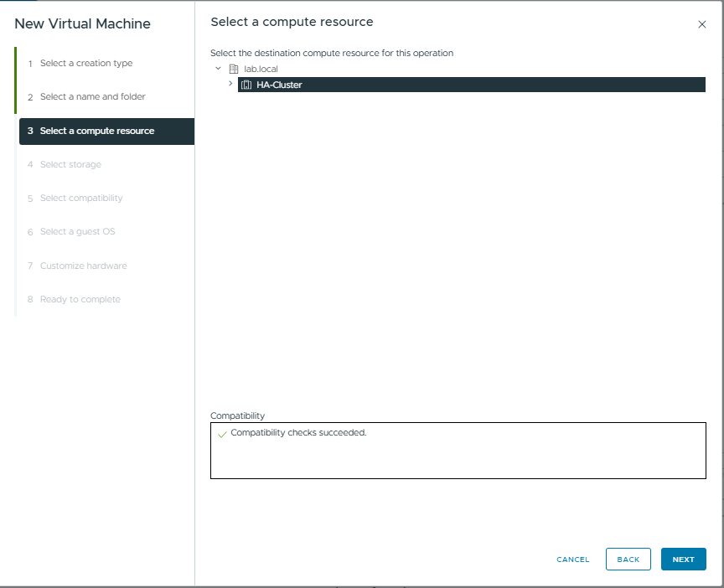Select HA-Cluster as the compute resource

279,85
